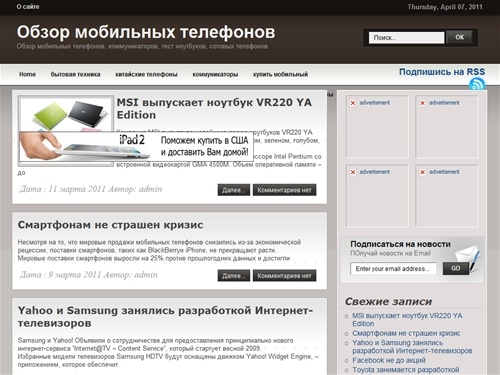Click the GO subscribe button
Viewport: 500px width, 375px height.
tap(456, 268)
